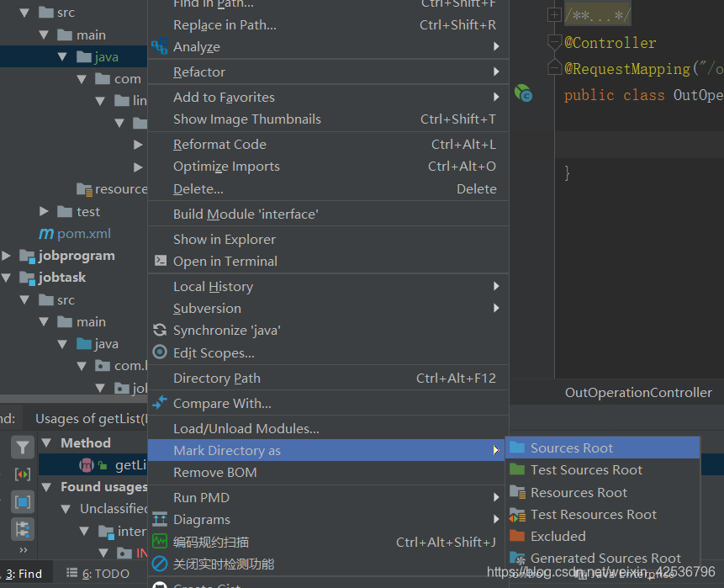Click the Diagrams icon

point(160,519)
